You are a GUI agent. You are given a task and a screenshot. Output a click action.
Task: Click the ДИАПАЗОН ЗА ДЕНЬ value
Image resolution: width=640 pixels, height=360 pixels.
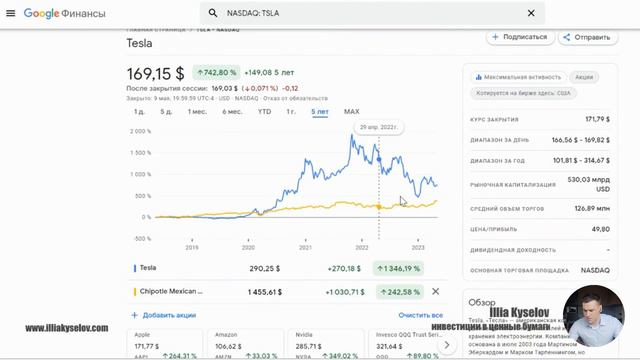[580, 140]
